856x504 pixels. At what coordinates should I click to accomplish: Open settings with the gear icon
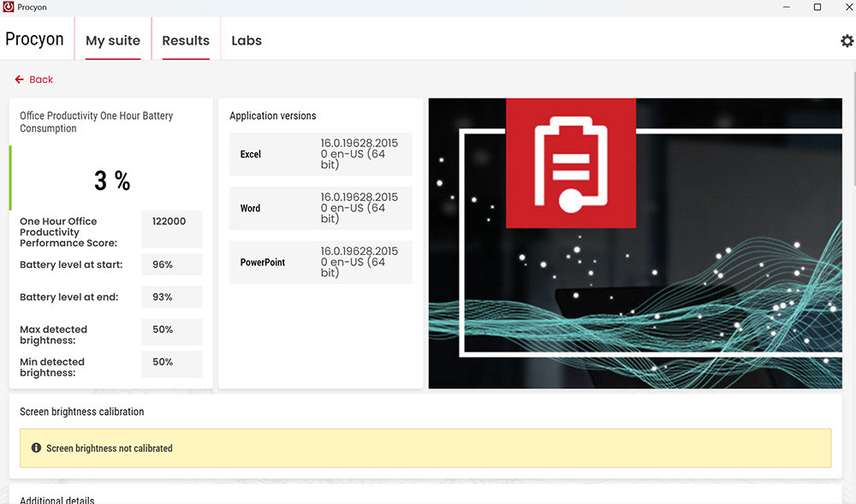(847, 41)
